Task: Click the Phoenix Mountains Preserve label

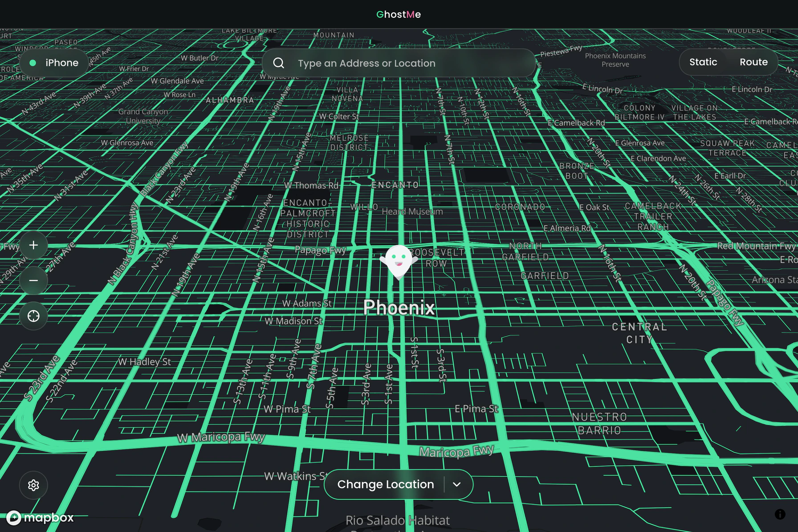Action: point(615,60)
